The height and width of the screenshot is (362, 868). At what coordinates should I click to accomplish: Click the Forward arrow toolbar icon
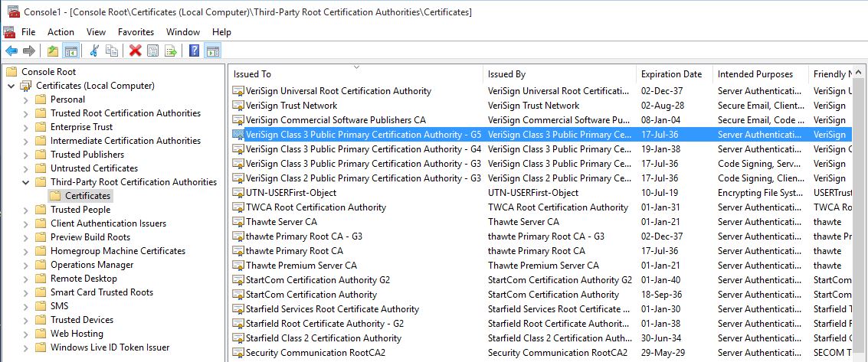pos(29,51)
